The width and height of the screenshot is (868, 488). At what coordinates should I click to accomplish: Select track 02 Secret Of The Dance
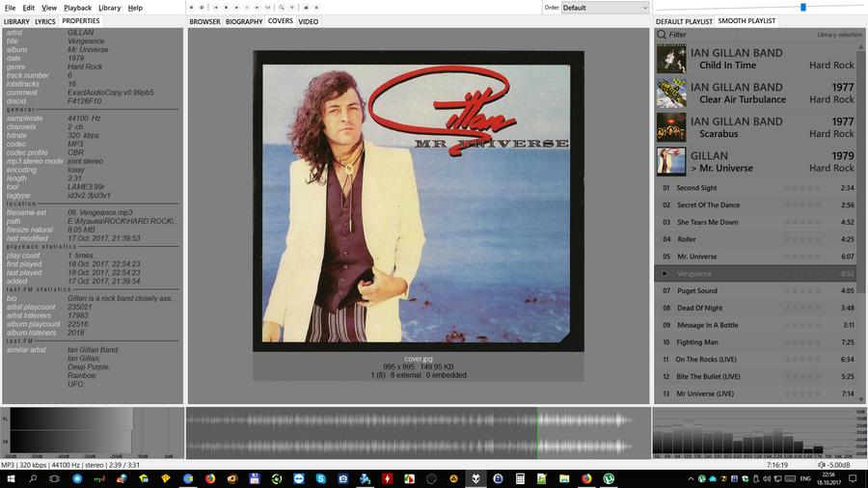click(x=757, y=205)
